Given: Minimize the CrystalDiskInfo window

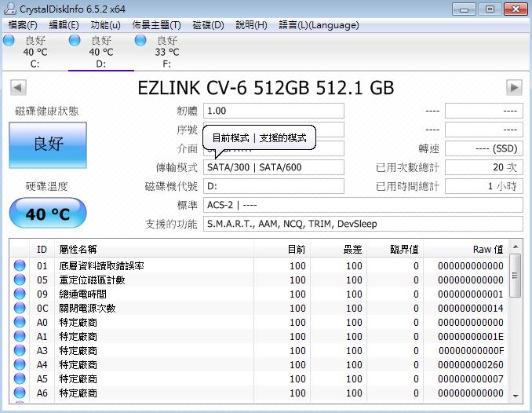Looking at the screenshot, I should click(x=465, y=9).
